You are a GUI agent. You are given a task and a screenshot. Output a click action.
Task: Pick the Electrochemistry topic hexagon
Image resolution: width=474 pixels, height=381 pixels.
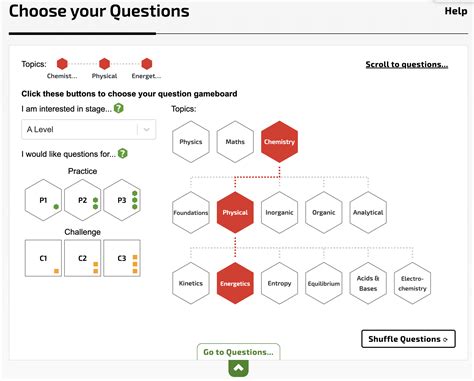412,283
